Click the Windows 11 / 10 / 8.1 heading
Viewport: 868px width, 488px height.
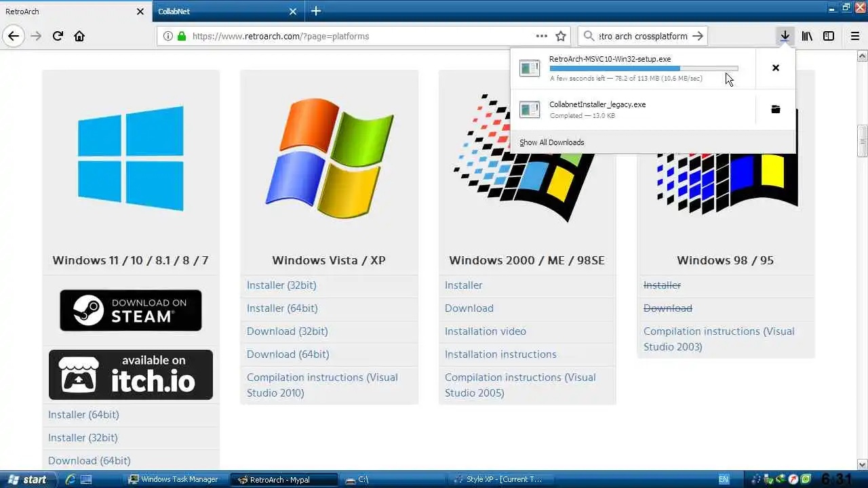point(130,260)
